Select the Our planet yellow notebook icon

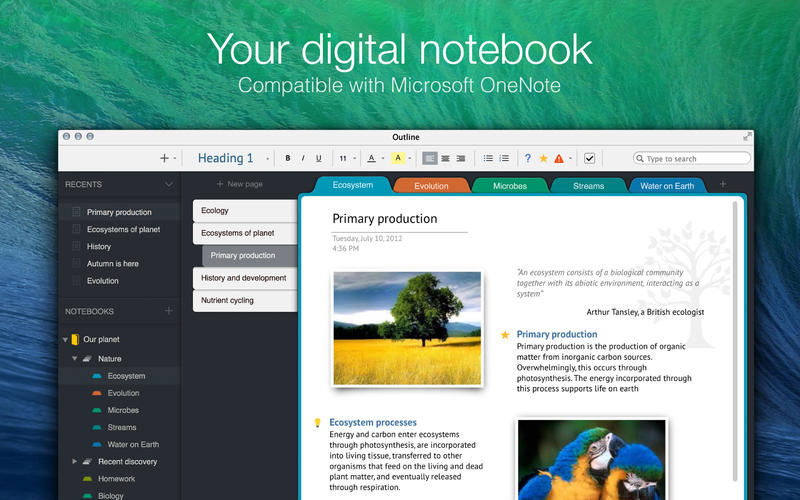tap(75, 339)
